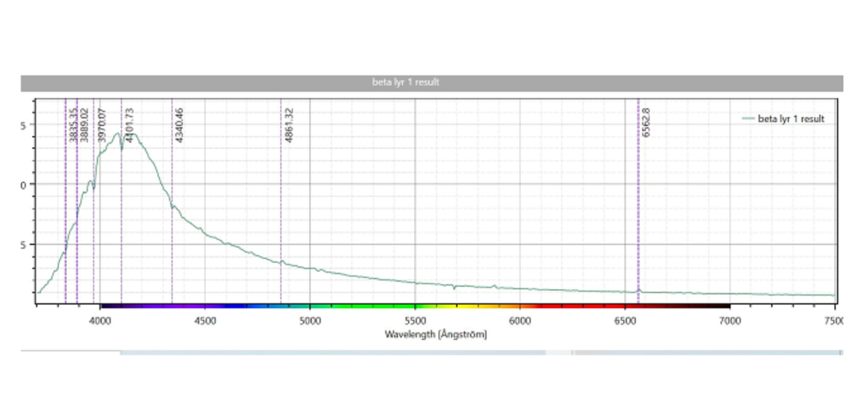
Task: Click the horizontal scrollbar below the chart
Action: [x=333, y=353]
